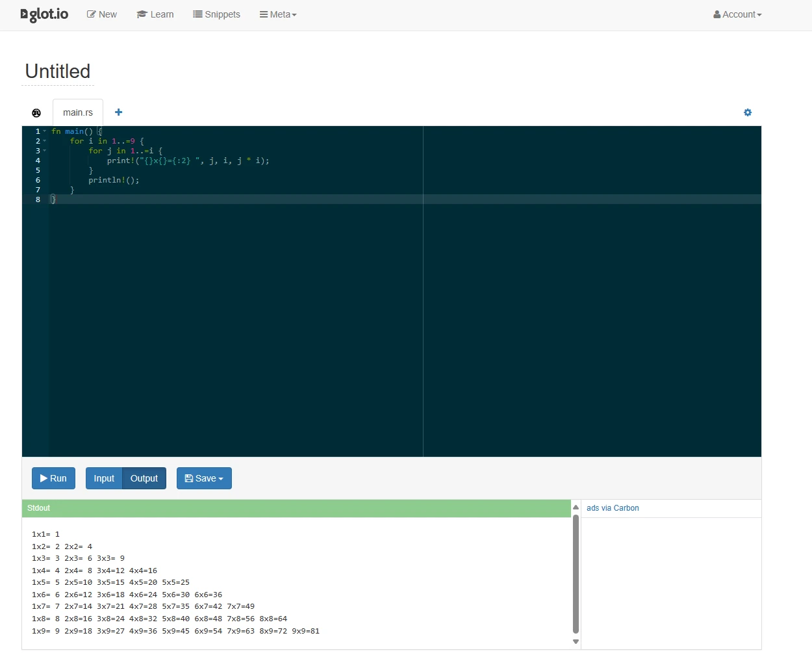Add a new file with plus icon

pos(119,112)
